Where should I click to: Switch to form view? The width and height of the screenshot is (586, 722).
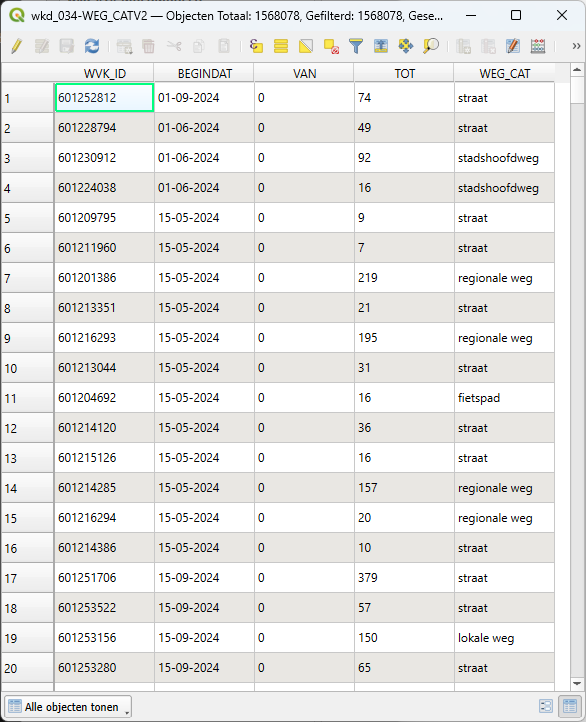click(x=545, y=706)
